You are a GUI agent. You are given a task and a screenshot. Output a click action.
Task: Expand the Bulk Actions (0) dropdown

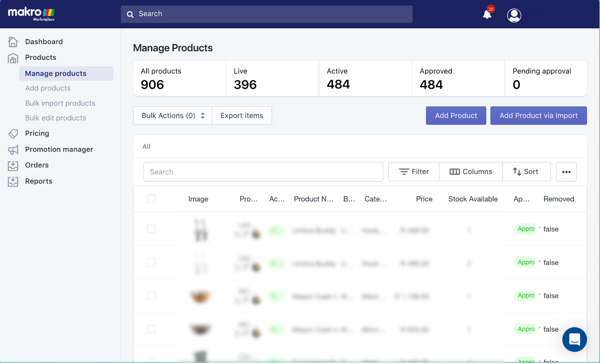coord(173,116)
